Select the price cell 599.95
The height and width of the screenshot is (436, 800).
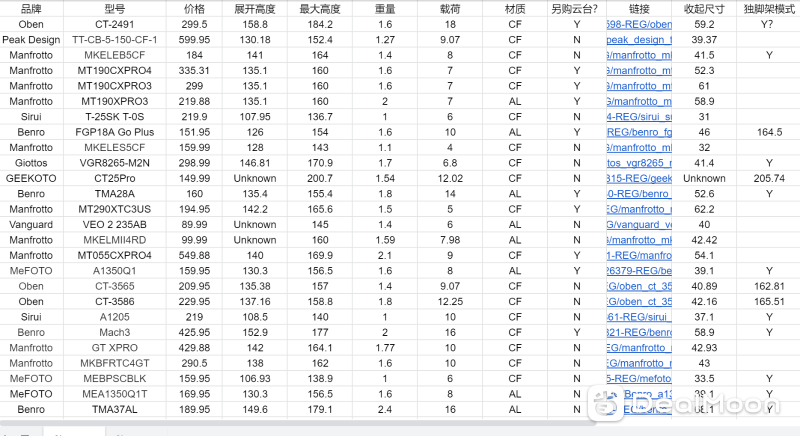tap(194, 40)
